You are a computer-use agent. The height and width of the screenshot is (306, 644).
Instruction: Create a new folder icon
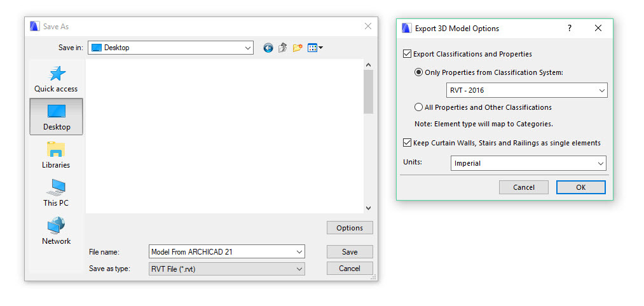(298, 48)
